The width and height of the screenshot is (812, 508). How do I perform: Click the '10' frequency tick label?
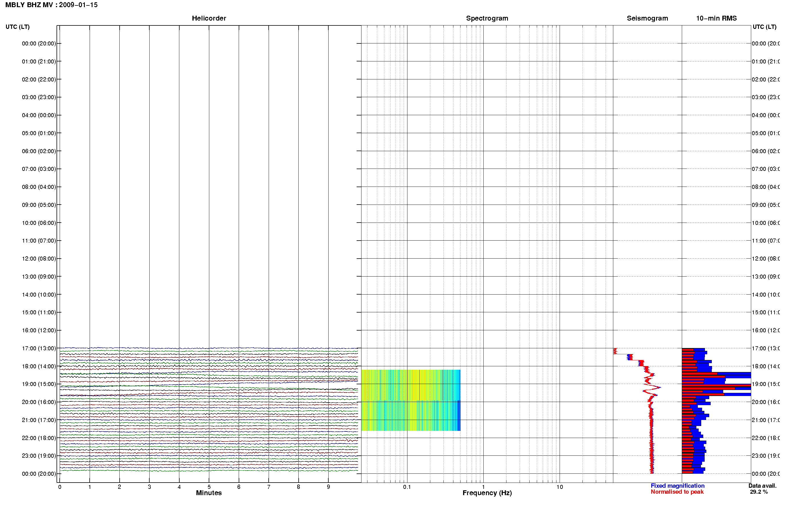[x=560, y=487]
